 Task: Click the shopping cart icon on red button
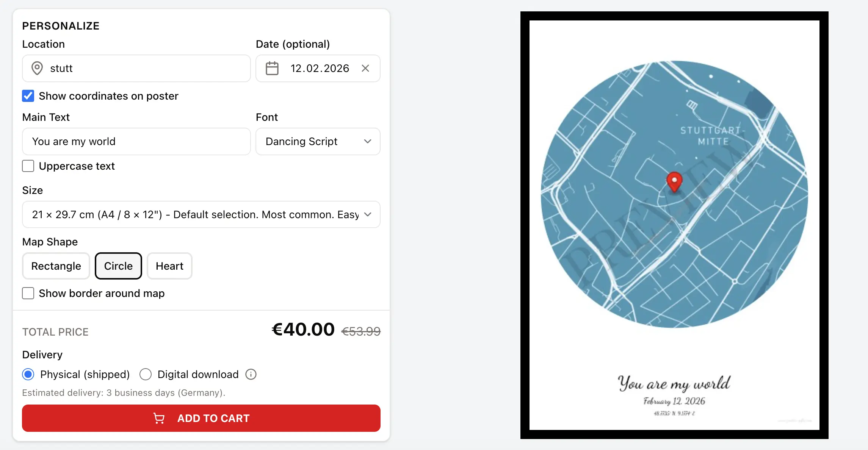(159, 418)
